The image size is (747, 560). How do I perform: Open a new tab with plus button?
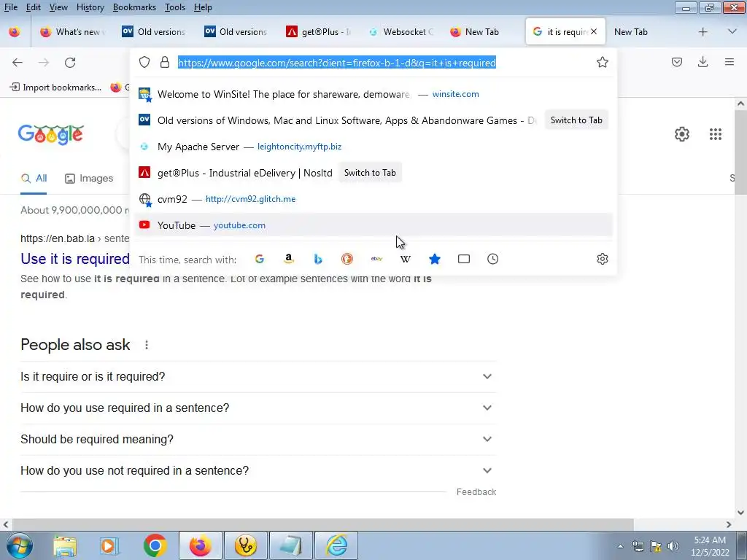(703, 32)
